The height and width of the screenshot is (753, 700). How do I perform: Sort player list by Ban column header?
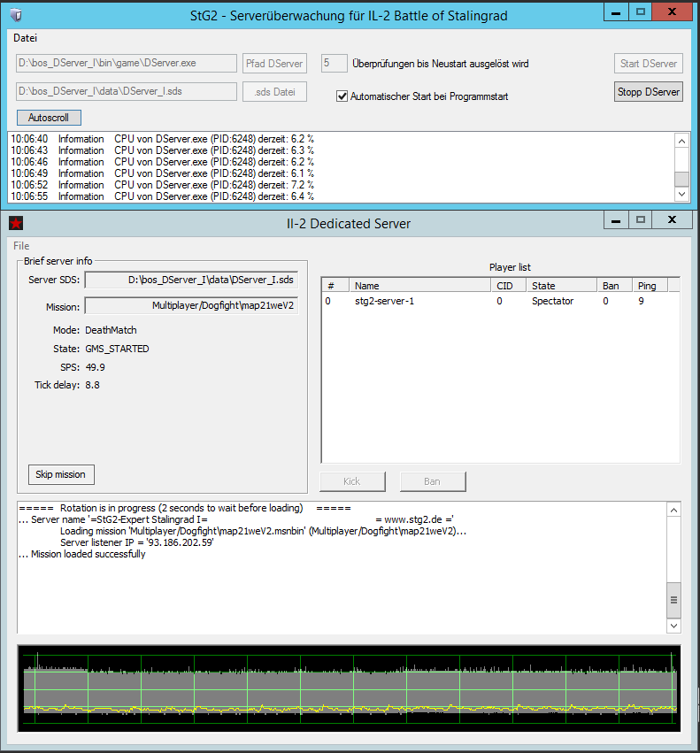(x=614, y=285)
